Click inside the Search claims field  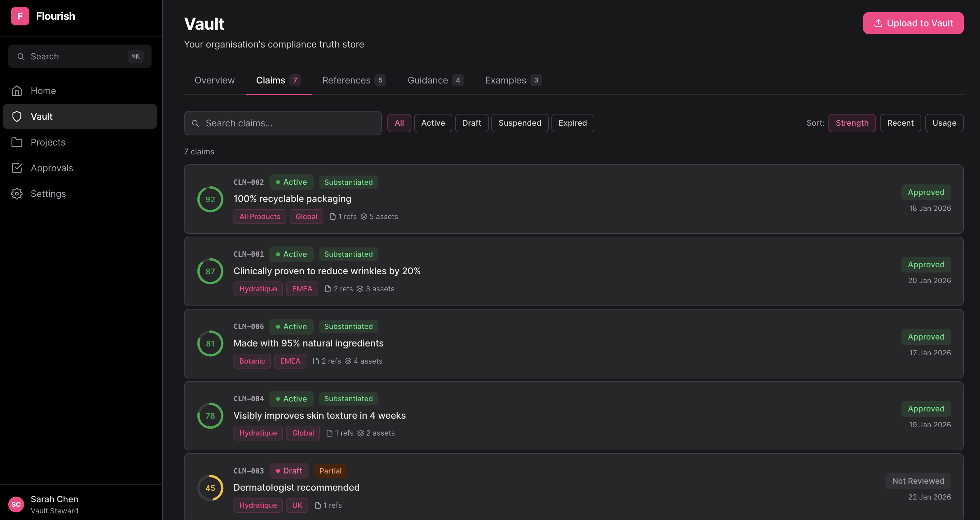282,123
